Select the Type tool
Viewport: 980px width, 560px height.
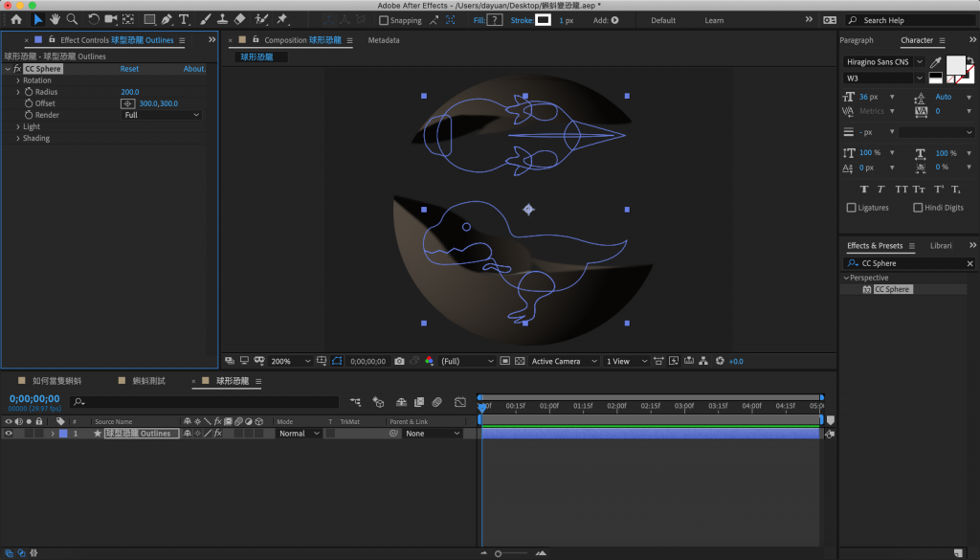[184, 19]
